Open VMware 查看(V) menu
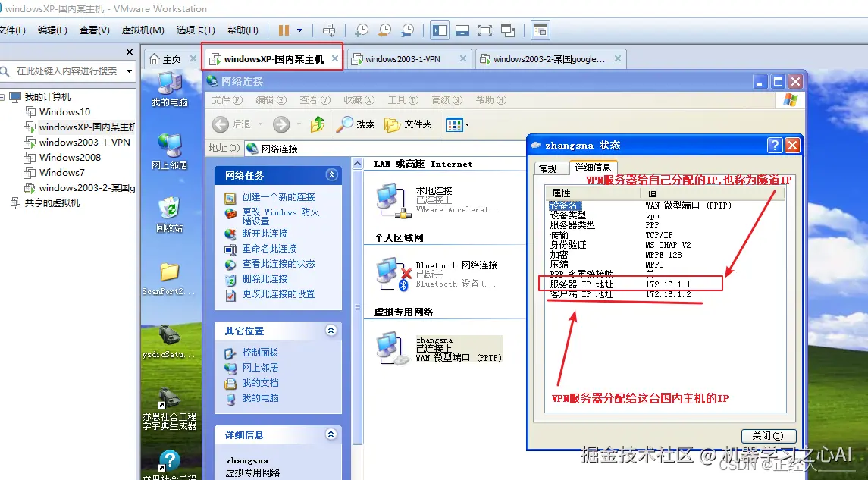868x480 pixels. tap(95, 30)
